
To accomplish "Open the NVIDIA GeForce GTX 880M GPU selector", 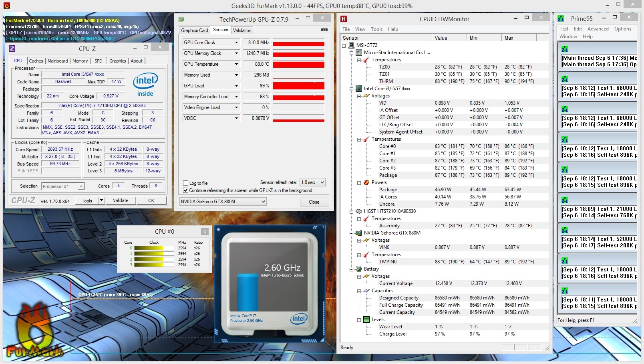I will (223, 202).
